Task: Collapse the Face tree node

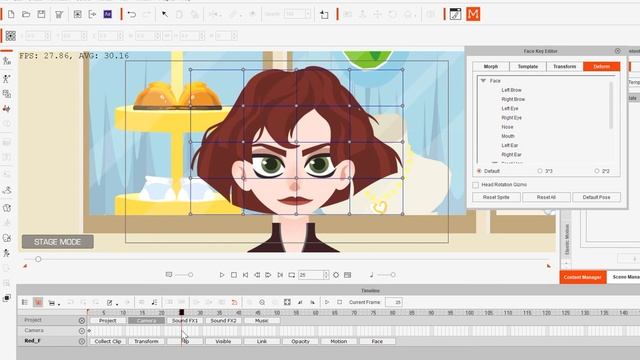Action: [484, 81]
